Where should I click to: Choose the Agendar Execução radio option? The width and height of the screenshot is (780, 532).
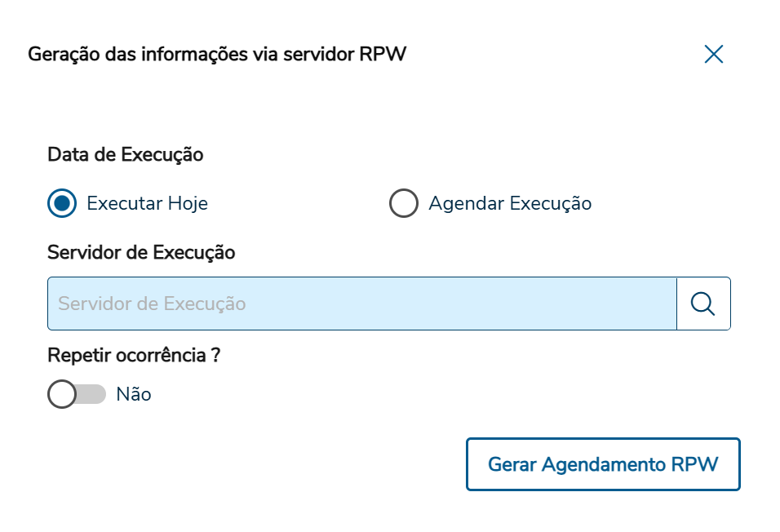[x=404, y=203]
